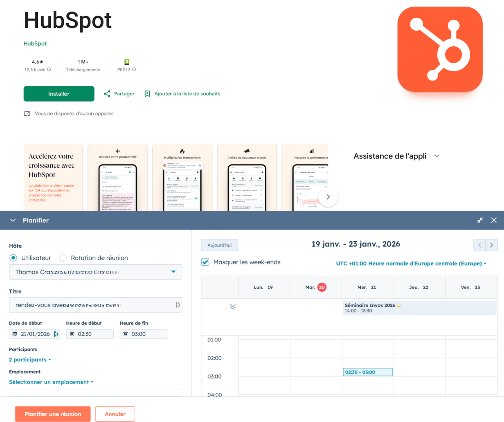Toggle the Masquer les week-ends checkbox
Viewport: 504px width, 422px height.
[x=205, y=262]
